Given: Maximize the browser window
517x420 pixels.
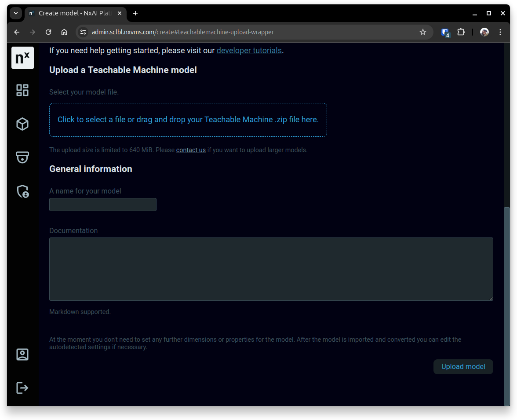Looking at the screenshot, I should point(489,13).
